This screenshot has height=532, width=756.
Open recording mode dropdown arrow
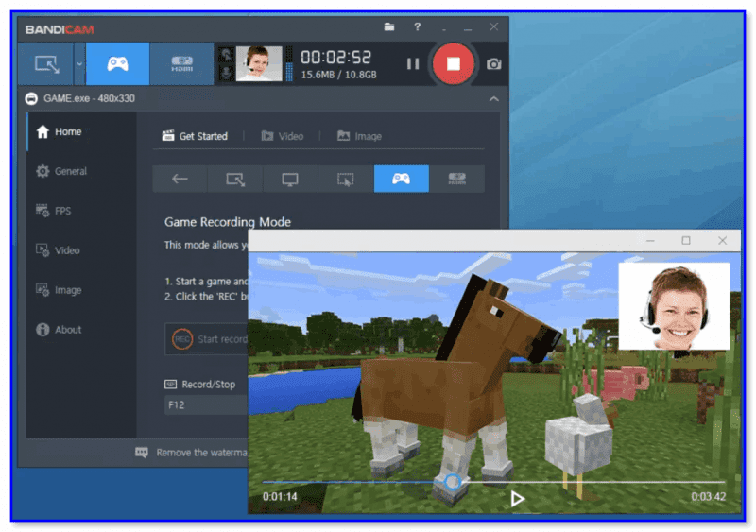79,63
